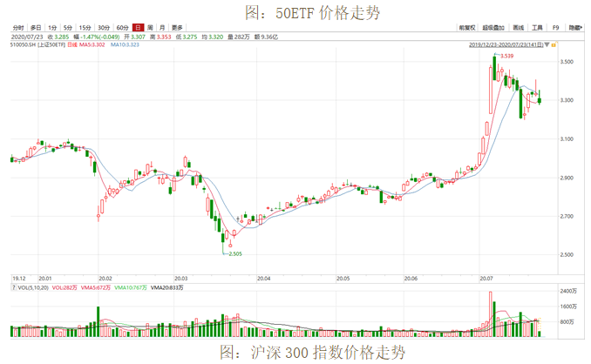This screenshot has height=364, width=591.
Task: Click the 收 3.285 closing price value
Action: [x=58, y=37]
